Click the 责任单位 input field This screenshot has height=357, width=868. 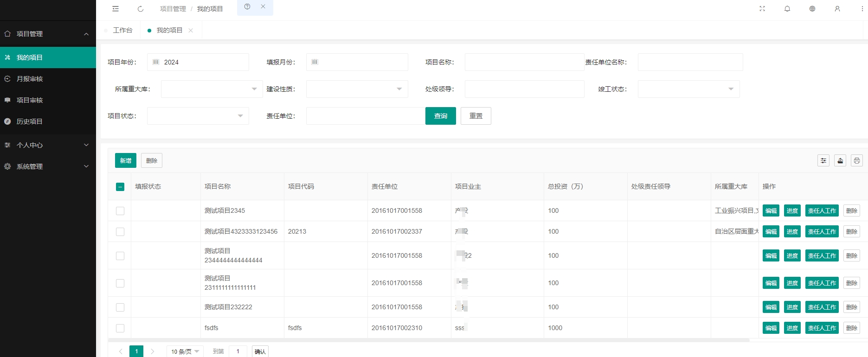click(366, 116)
